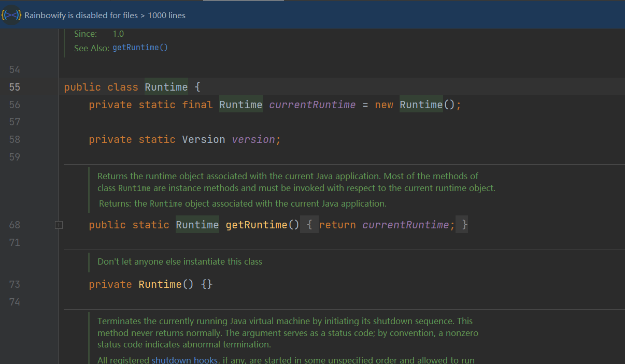Follow the 'shutdown hooks' documentation link
Image resolution: width=625 pixels, height=364 pixels.
click(184, 360)
